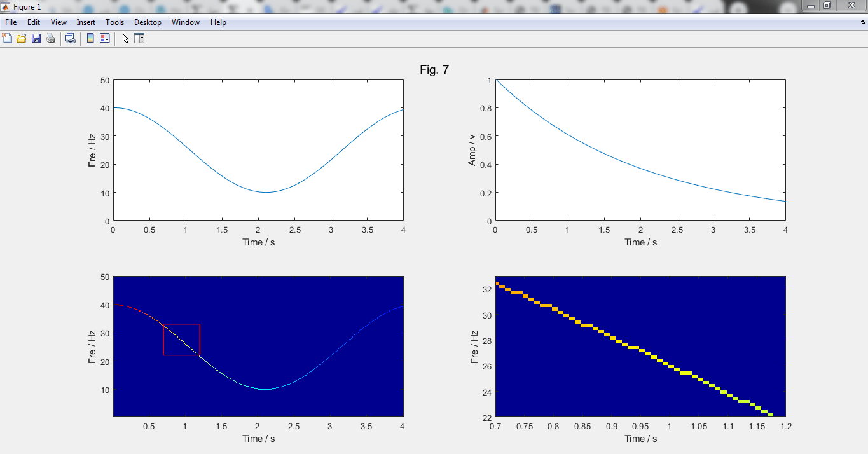Open the Help menu
The image size is (868, 454).
(218, 22)
